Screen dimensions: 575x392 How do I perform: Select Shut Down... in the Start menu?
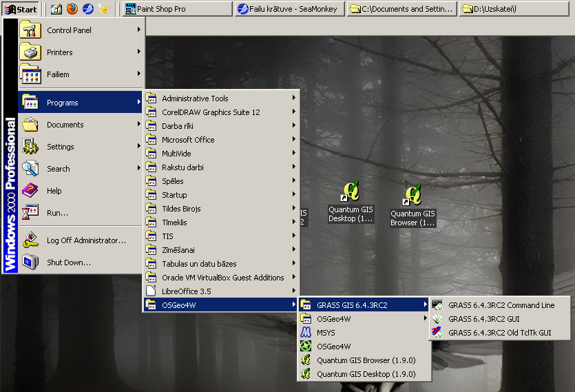80,262
